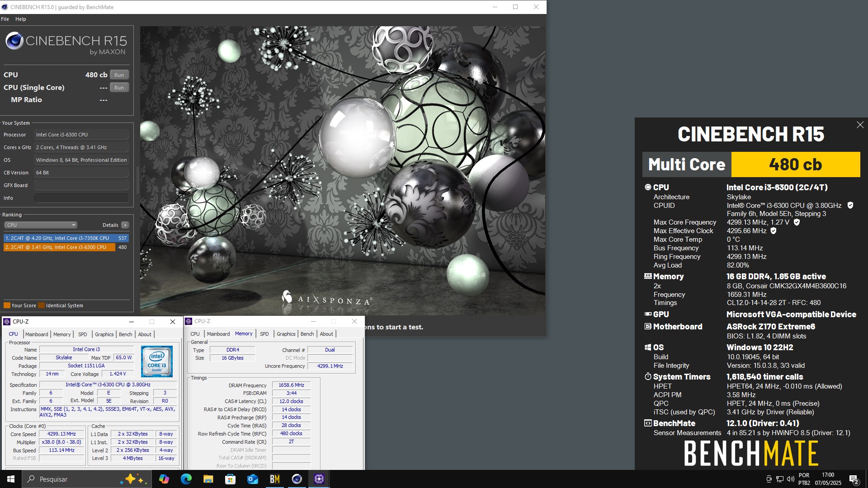868x488 pixels.
Task: Open File Explorer from the taskbar
Action: tap(208, 479)
